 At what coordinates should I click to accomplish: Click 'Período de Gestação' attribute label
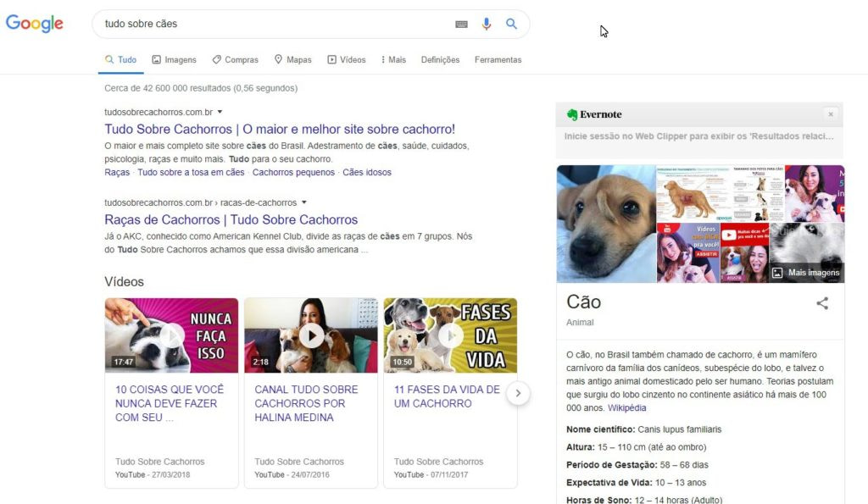[x=612, y=465]
